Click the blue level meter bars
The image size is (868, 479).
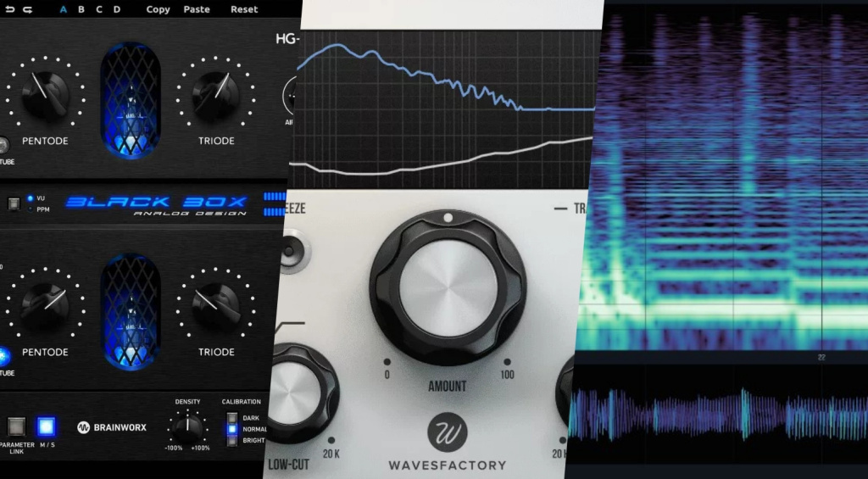[275, 203]
